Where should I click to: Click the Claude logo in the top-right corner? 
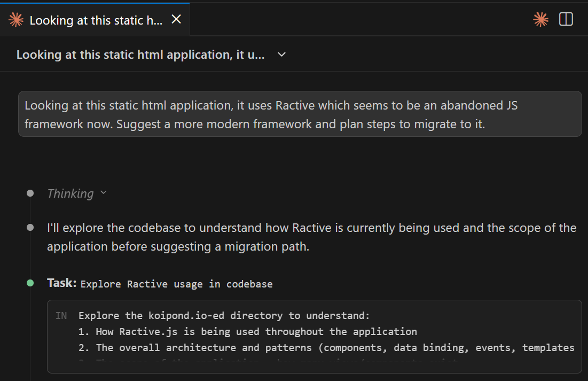(x=540, y=20)
